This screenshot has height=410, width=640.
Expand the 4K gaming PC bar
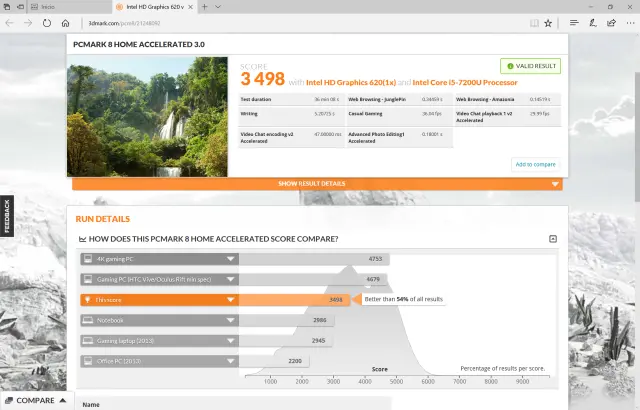(231, 258)
